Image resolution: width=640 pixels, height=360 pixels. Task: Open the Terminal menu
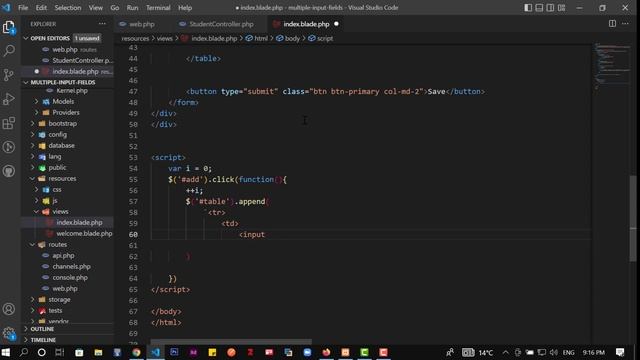click(x=158, y=8)
